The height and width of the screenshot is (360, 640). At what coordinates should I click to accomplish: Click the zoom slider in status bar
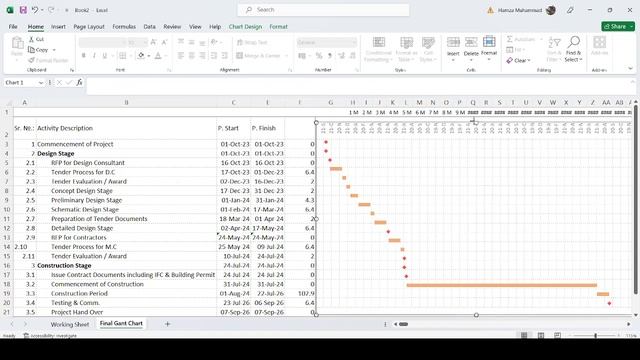tap(596, 336)
